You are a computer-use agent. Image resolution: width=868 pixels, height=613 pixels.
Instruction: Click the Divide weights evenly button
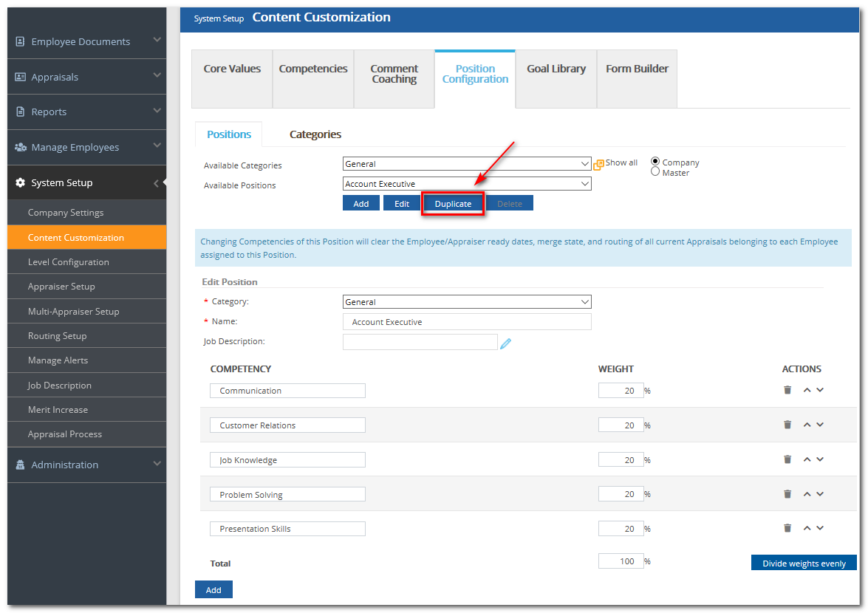(804, 562)
